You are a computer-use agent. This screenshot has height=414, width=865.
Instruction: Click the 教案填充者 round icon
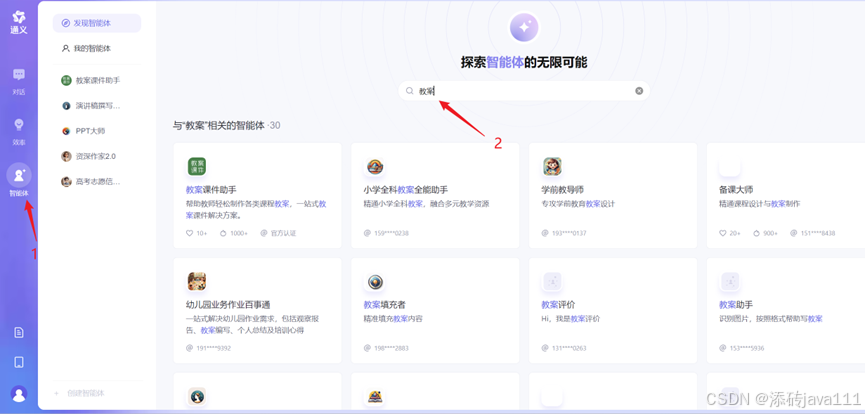coord(375,282)
